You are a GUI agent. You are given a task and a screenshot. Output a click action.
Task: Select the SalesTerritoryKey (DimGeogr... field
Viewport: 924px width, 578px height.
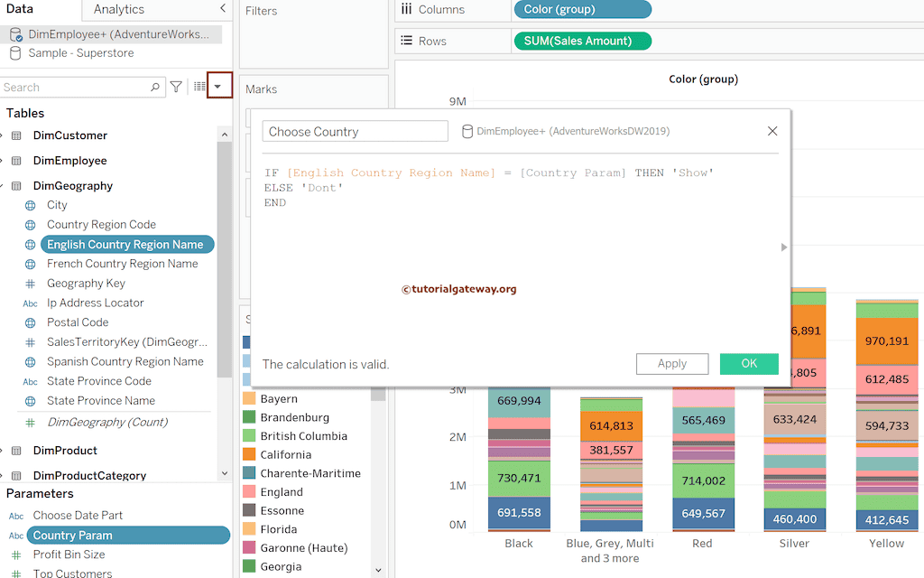pos(126,342)
